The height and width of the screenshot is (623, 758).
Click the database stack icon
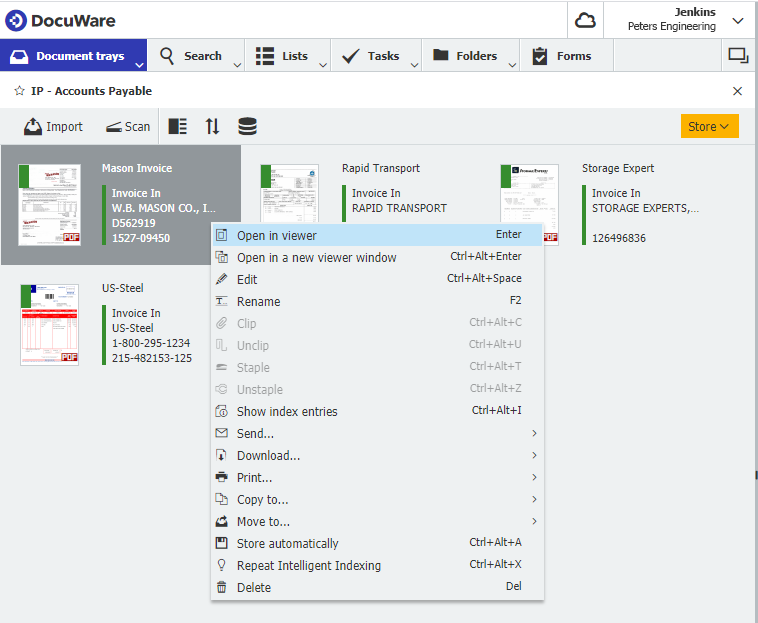[247, 127]
